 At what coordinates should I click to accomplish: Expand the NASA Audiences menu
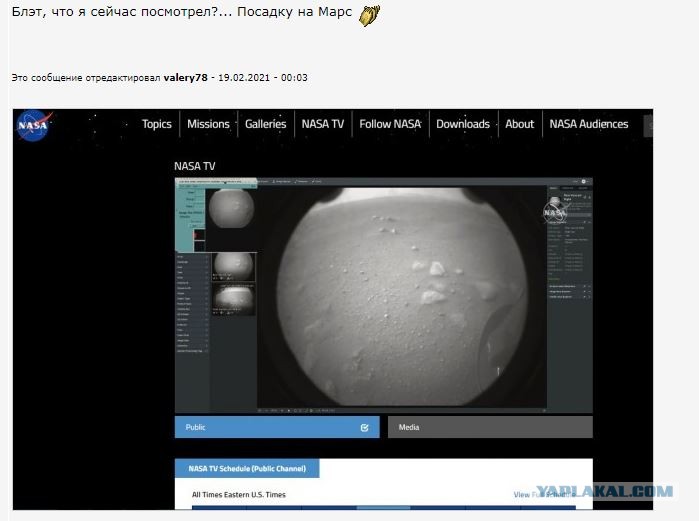pyautogui.click(x=589, y=124)
